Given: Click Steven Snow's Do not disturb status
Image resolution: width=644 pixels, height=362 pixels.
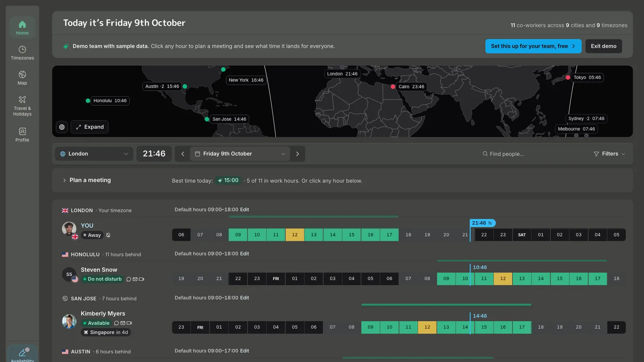Looking at the screenshot, I should pos(102,279).
